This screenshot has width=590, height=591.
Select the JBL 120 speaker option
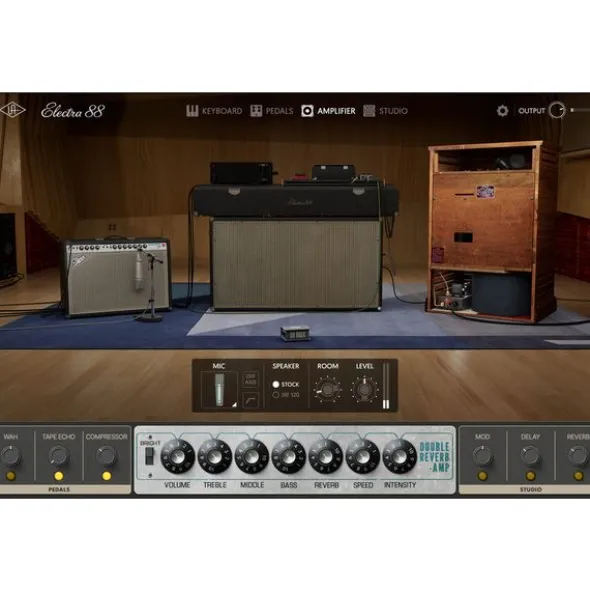286,395
